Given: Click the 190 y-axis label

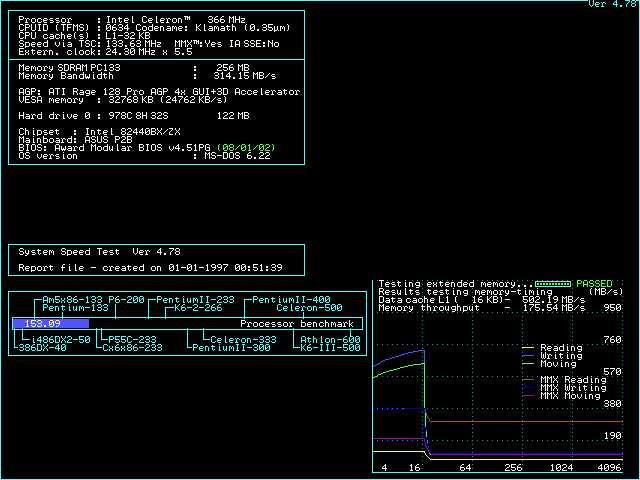Looking at the screenshot, I should click(613, 436).
